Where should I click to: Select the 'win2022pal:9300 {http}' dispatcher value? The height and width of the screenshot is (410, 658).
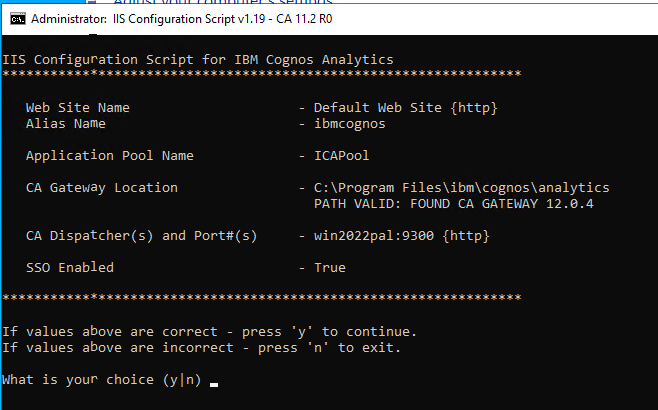coord(402,236)
